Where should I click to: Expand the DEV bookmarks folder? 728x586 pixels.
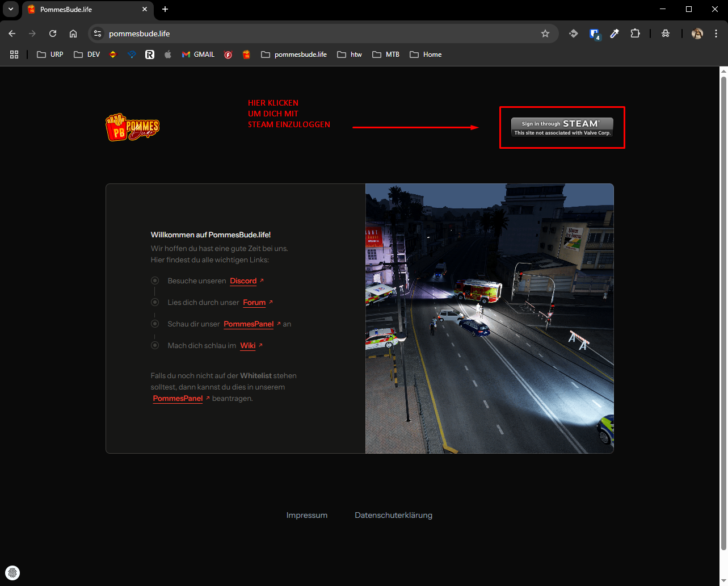pyautogui.click(x=87, y=55)
